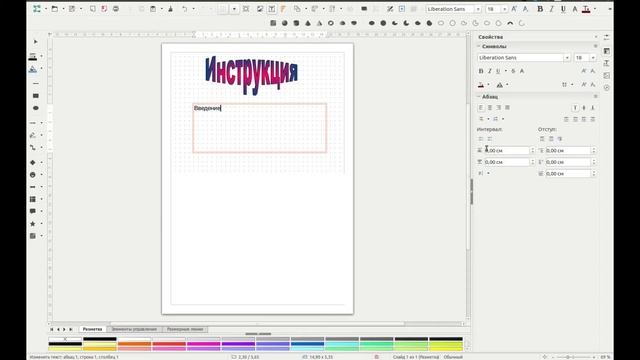Select the Connector tool
The height and width of the screenshot is (360, 640).
pyautogui.click(x=33, y=147)
